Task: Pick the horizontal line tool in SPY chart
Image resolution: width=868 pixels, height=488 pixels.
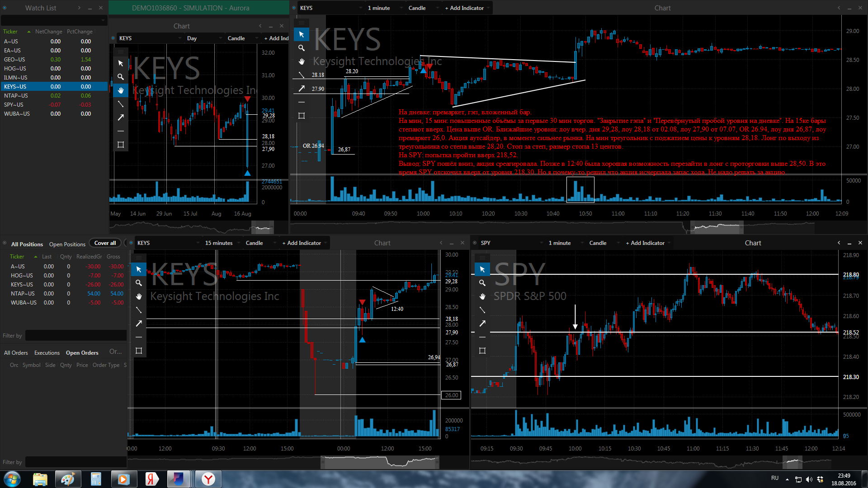Action: click(x=482, y=337)
